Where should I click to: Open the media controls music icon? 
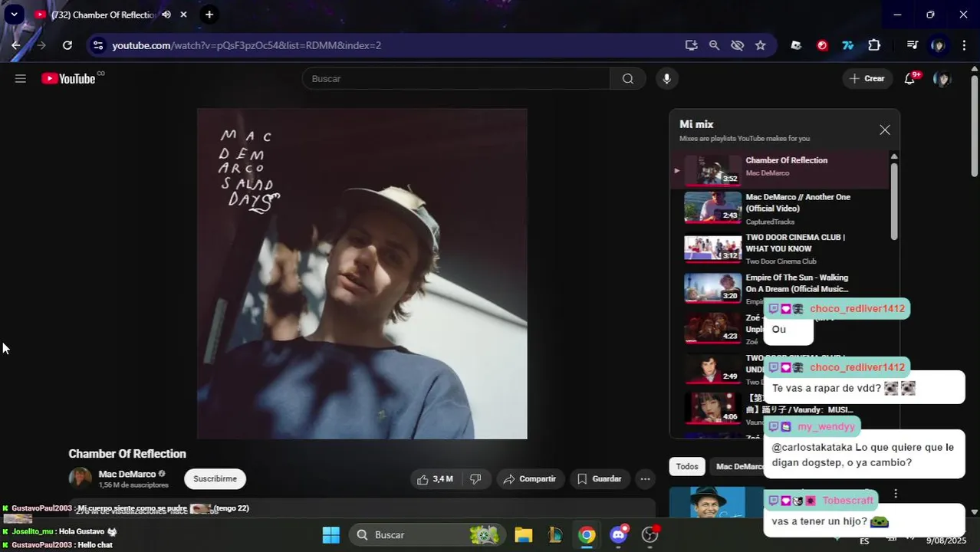[912, 45]
